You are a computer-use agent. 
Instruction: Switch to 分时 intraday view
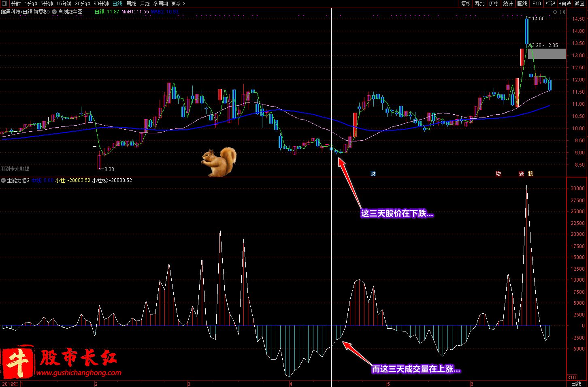16,4
